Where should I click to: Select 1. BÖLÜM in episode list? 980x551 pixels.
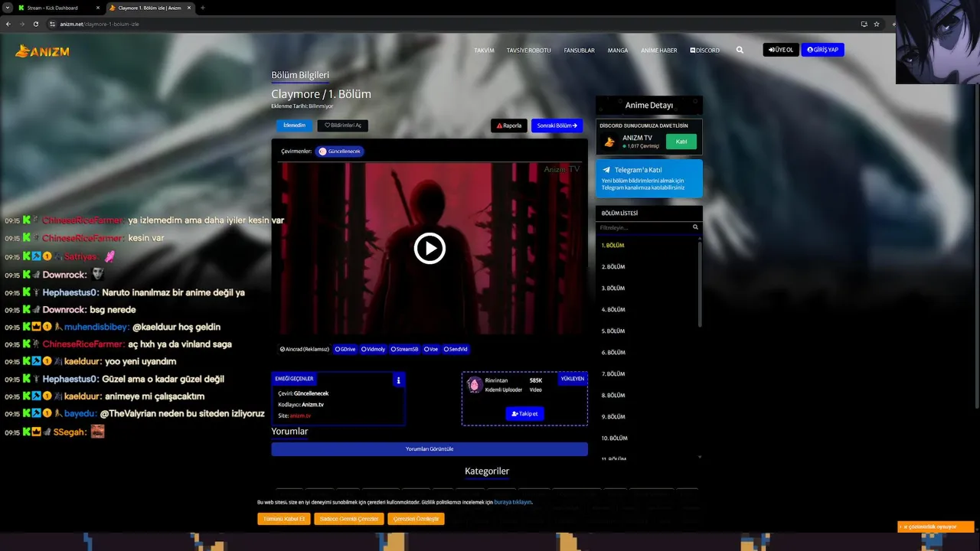[612, 246]
